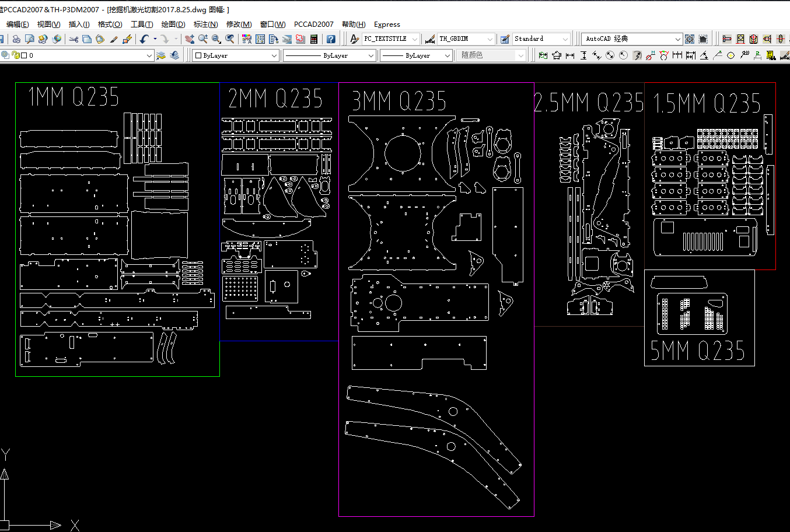Click the Workspace Settings gear icon
Image resolution: width=790 pixels, height=532 pixels.
tap(690, 39)
